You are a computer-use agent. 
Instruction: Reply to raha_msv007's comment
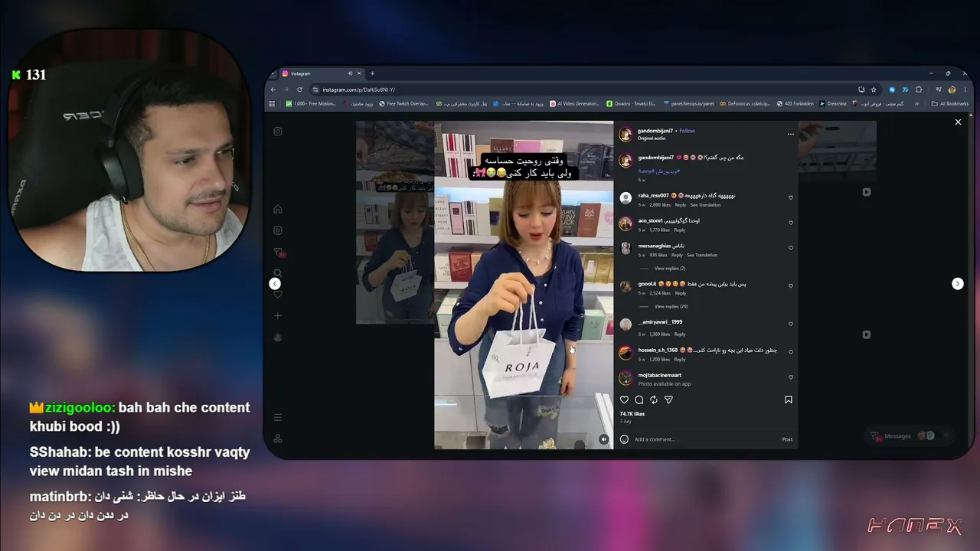tap(680, 205)
